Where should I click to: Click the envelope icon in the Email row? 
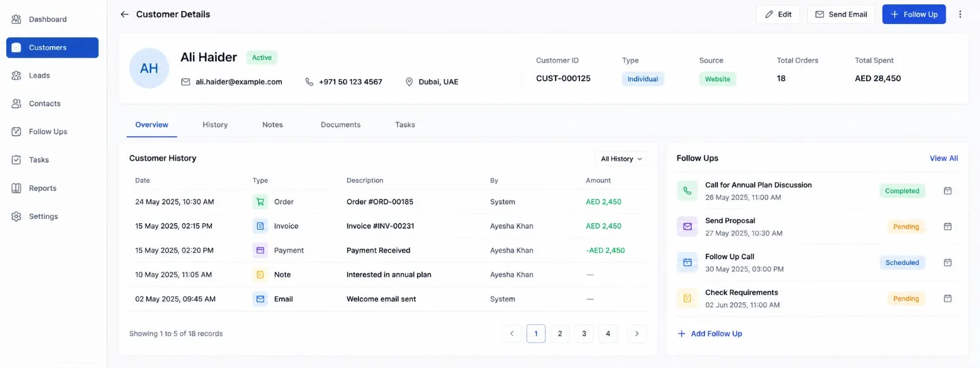pos(260,299)
